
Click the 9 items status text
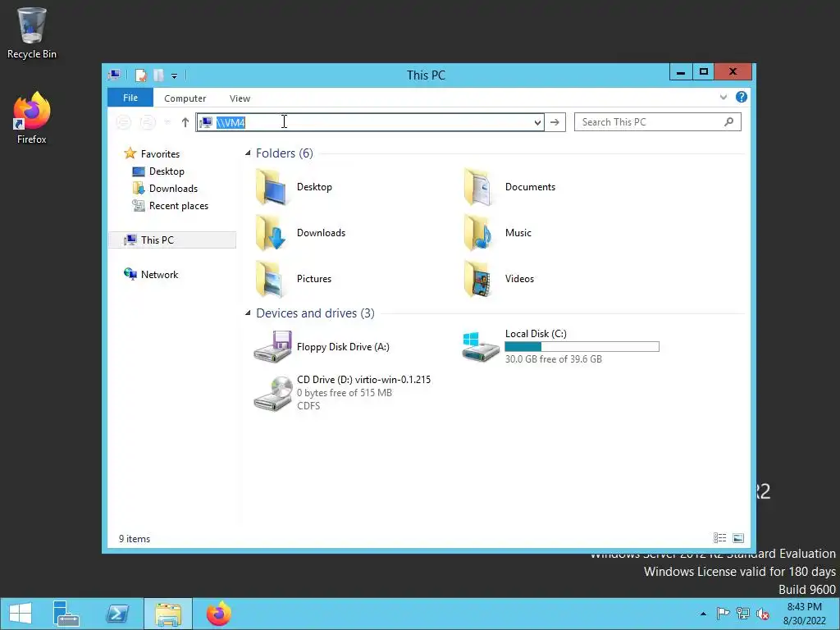(135, 539)
